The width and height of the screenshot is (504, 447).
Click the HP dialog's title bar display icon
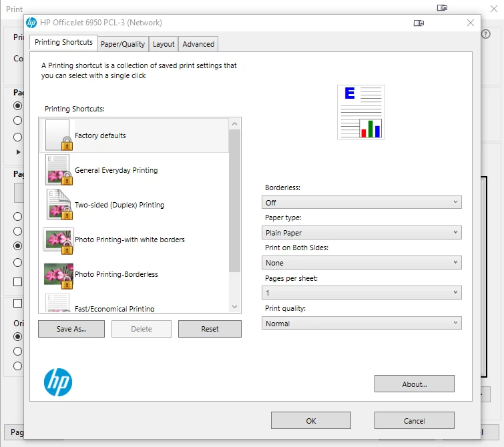pyautogui.click(x=419, y=23)
